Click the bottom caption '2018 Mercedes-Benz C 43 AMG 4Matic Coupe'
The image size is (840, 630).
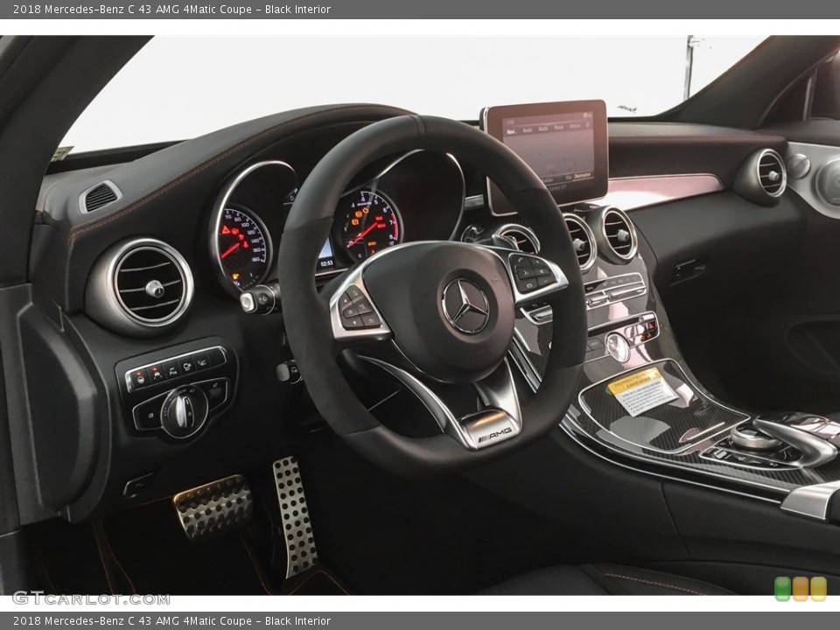(132, 621)
